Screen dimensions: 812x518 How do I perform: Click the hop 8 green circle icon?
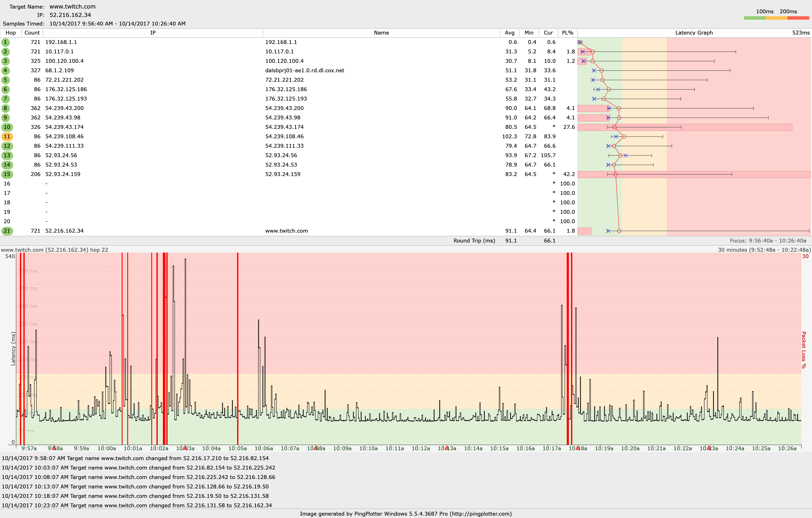click(5, 108)
